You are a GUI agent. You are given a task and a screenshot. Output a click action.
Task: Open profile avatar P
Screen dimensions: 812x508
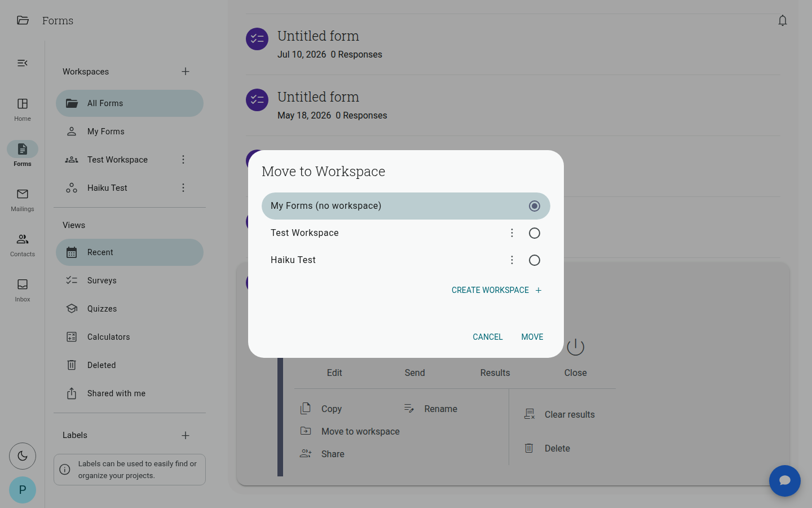23,490
